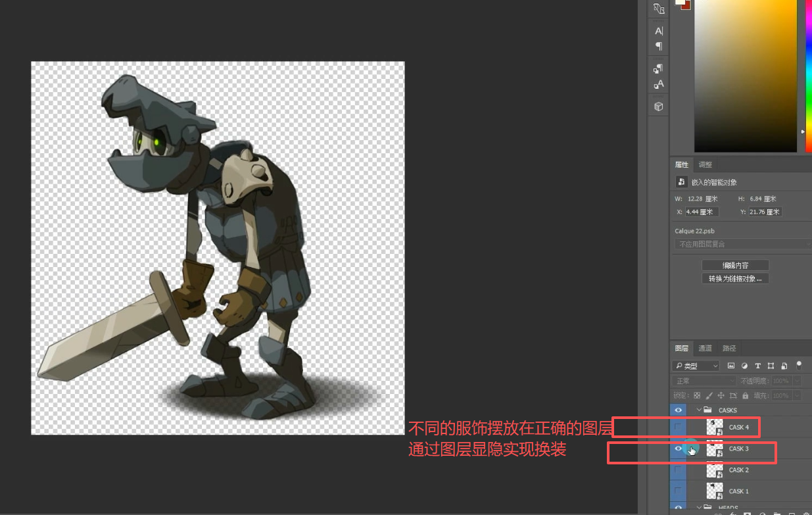The width and height of the screenshot is (812, 515).
Task: Click the CASKS group name
Action: point(728,410)
